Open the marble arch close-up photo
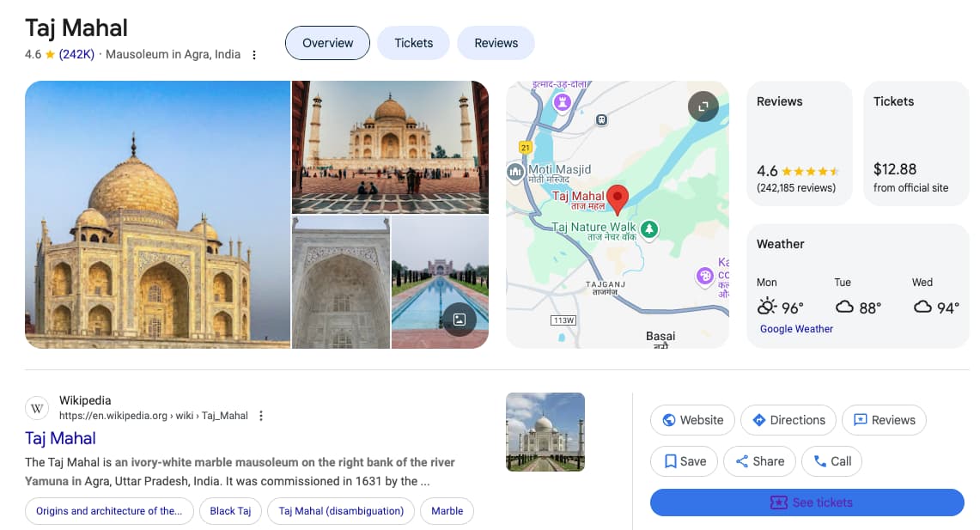 coord(341,283)
